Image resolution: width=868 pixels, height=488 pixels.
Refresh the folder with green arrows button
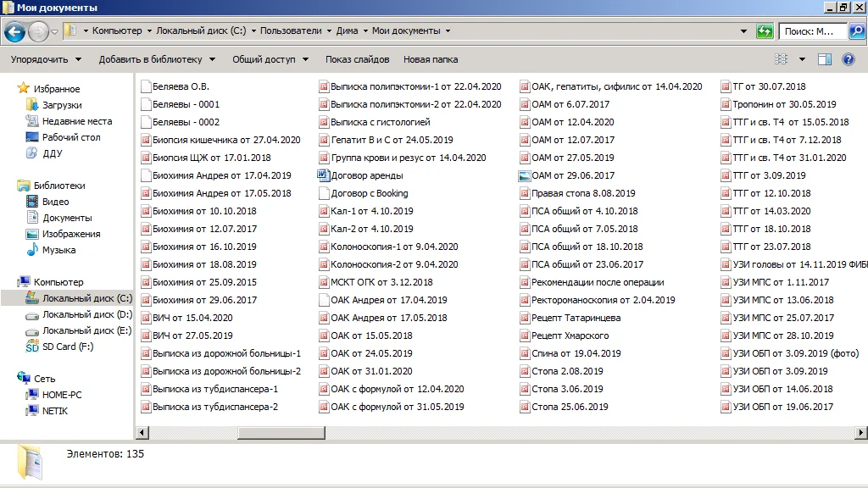(x=765, y=31)
